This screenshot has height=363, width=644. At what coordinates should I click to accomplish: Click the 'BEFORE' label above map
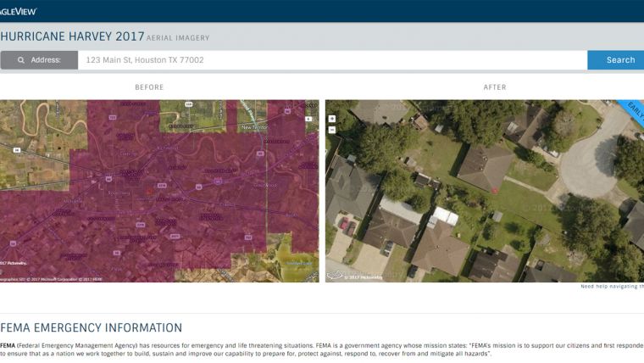(x=149, y=87)
